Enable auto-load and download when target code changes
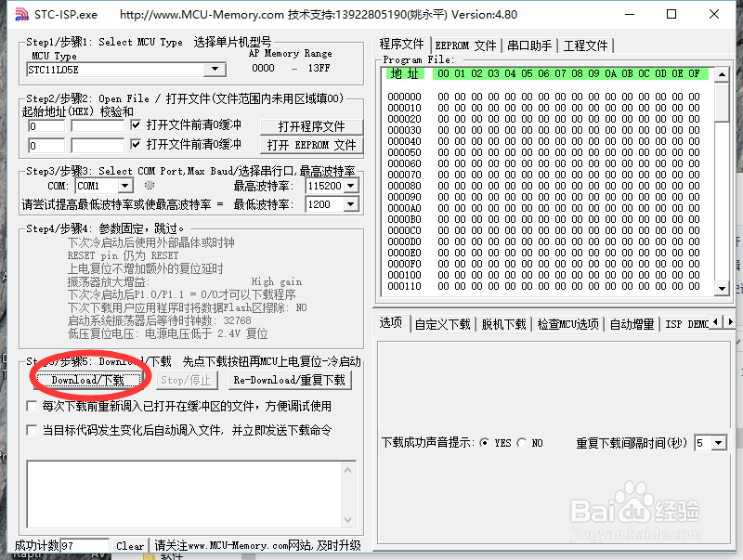The height and width of the screenshot is (560, 743). click(x=32, y=430)
